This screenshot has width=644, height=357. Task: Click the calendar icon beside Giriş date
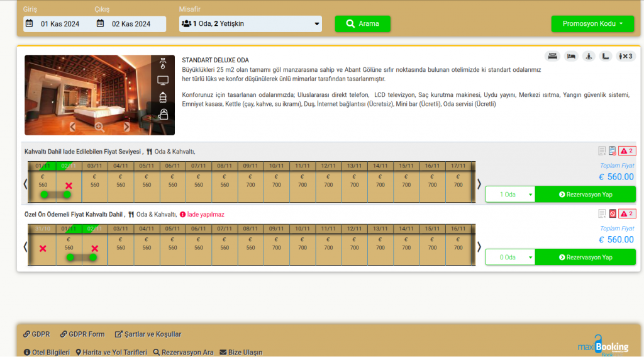[29, 23]
